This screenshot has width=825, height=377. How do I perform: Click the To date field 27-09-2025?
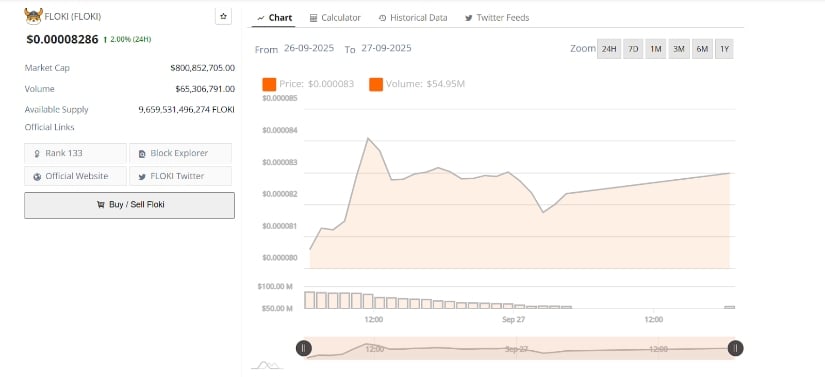point(386,48)
